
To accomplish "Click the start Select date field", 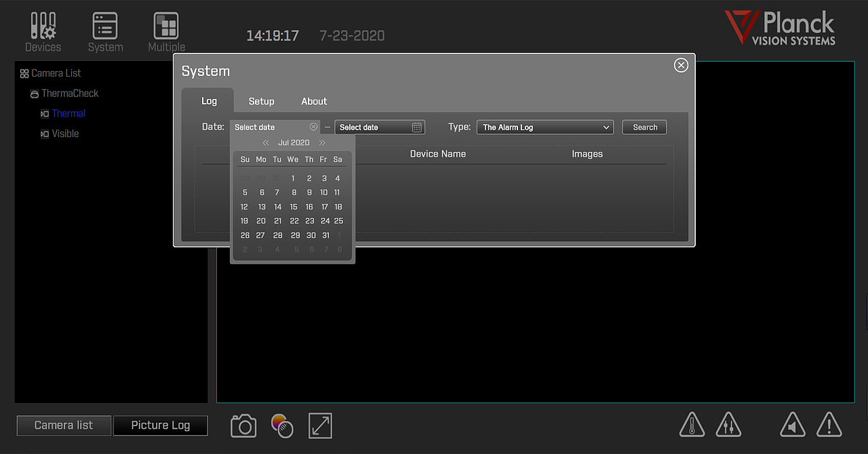I will click(275, 127).
